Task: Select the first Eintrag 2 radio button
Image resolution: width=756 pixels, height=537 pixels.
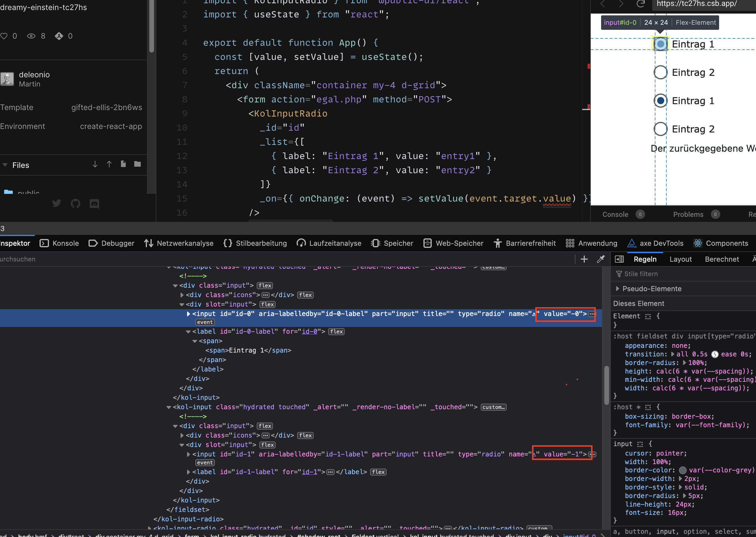Action: coord(660,72)
